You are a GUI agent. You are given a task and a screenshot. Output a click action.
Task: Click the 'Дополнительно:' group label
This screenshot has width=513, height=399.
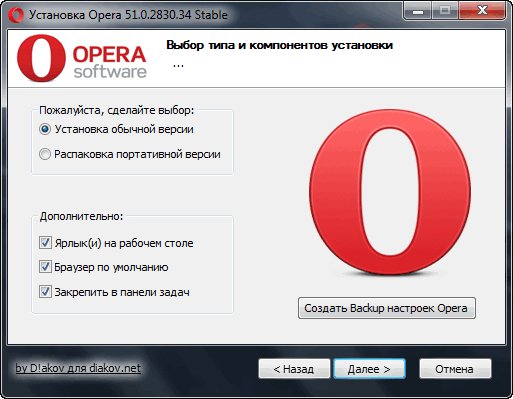click(x=81, y=216)
